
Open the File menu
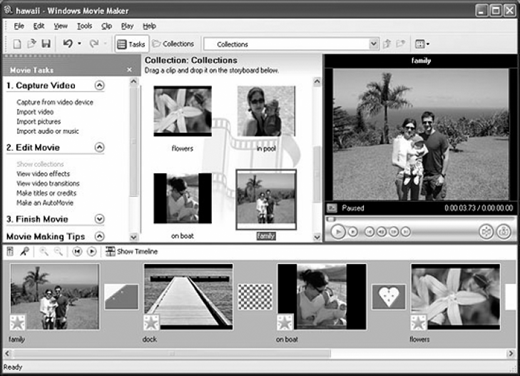coord(19,26)
